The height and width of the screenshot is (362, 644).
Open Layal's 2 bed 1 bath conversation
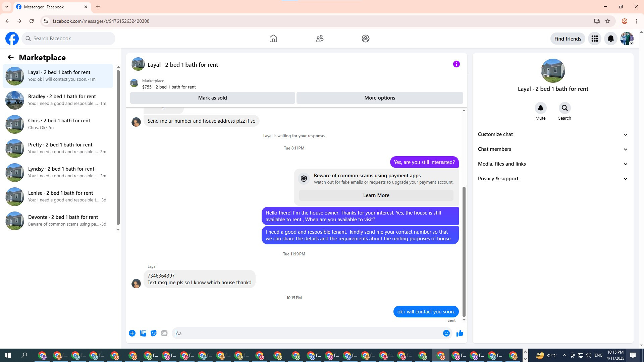58,76
